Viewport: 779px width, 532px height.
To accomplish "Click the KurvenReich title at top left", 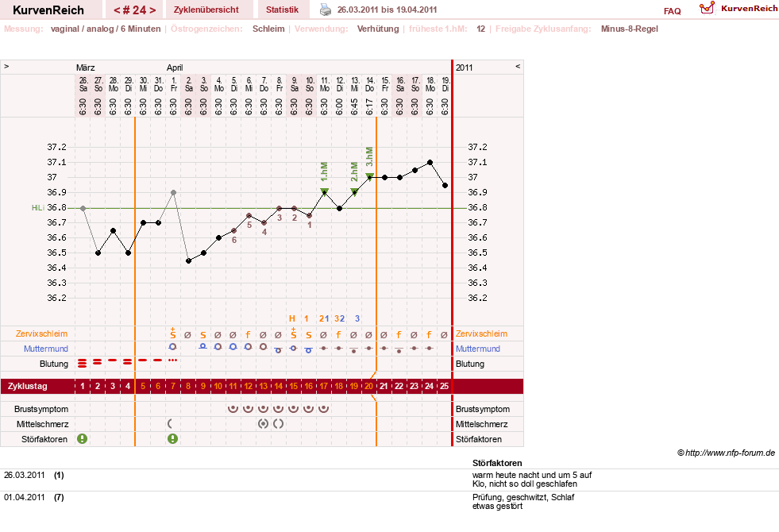I will tap(48, 10).
